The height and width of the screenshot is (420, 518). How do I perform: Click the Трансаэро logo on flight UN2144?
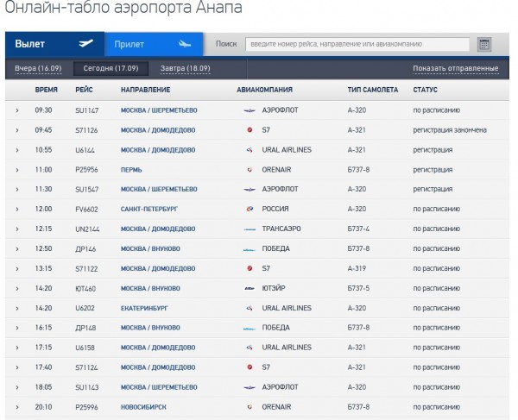(x=250, y=229)
